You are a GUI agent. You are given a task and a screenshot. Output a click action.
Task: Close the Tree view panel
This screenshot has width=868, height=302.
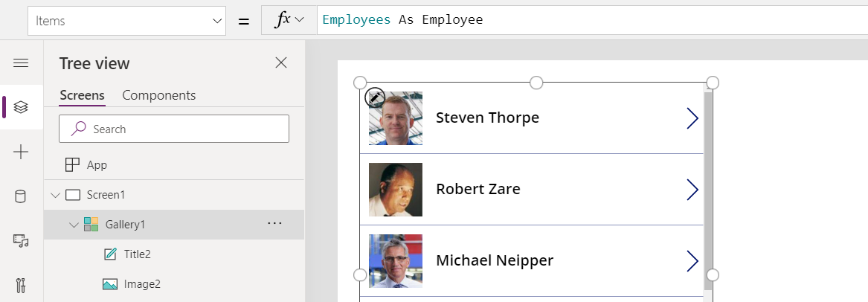point(281,63)
